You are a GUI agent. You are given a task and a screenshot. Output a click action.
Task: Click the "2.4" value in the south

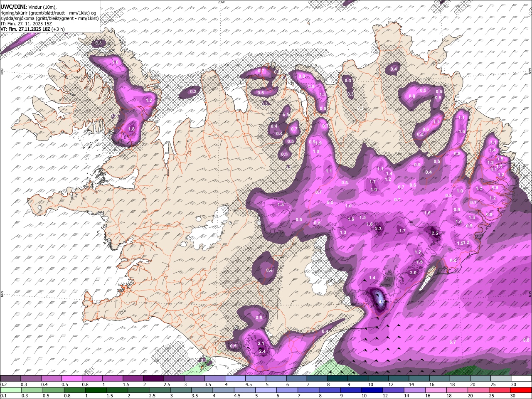[x=262, y=352]
